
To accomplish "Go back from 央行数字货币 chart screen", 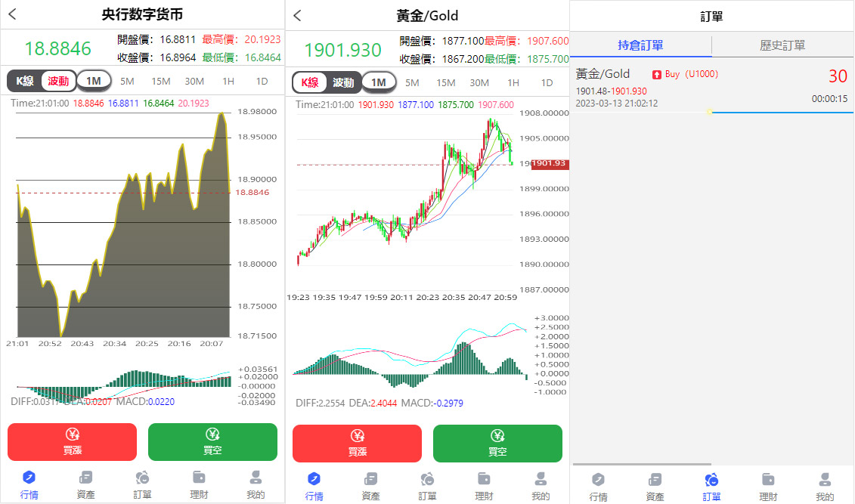I will pos(13,14).
